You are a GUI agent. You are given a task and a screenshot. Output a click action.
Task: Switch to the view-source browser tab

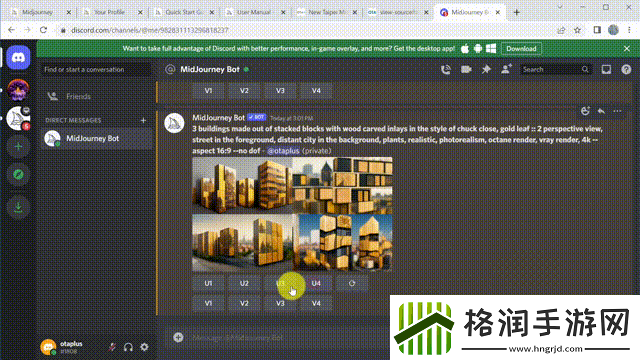(398, 12)
